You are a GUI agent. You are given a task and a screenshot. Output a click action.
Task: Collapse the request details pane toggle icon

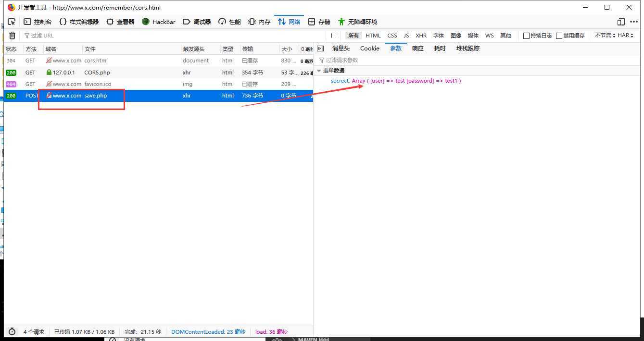click(321, 49)
